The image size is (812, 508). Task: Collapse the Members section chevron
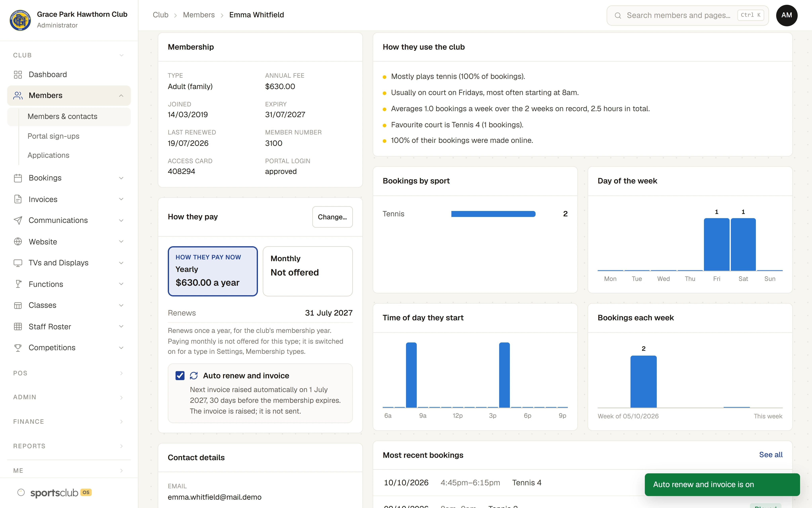pyautogui.click(x=121, y=96)
